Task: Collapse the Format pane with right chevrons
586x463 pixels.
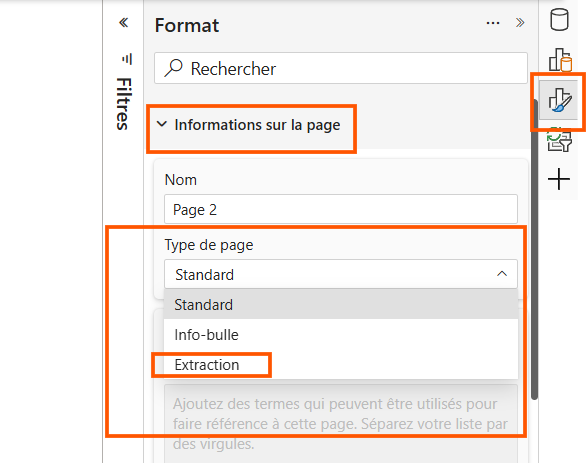Action: click(x=520, y=23)
